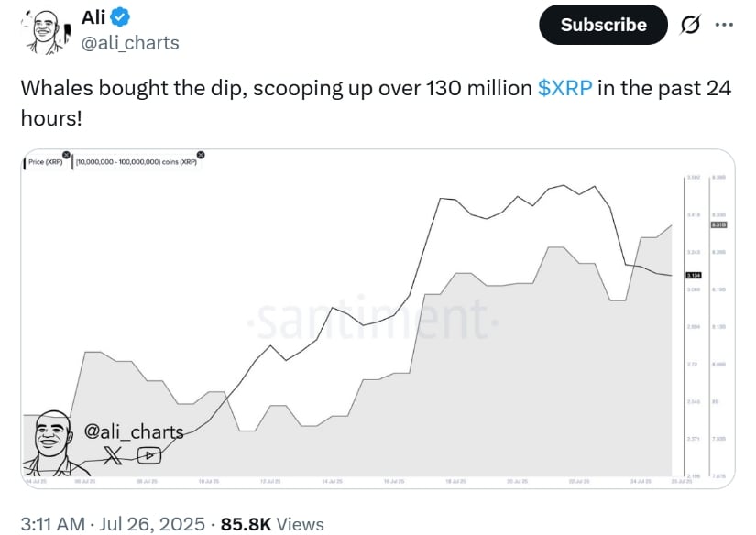Open the Santiment chart image
The height and width of the screenshot is (535, 756).
(x=378, y=319)
